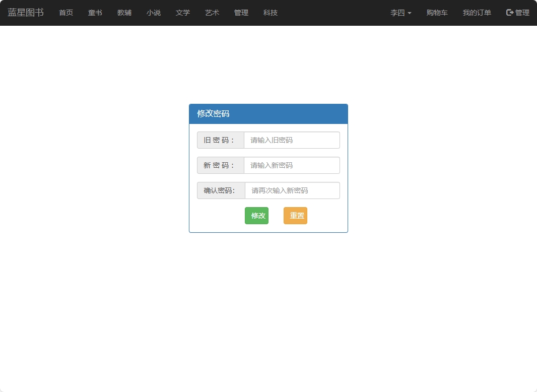Open the 教辅 category
The width and height of the screenshot is (537, 392).
tap(124, 13)
